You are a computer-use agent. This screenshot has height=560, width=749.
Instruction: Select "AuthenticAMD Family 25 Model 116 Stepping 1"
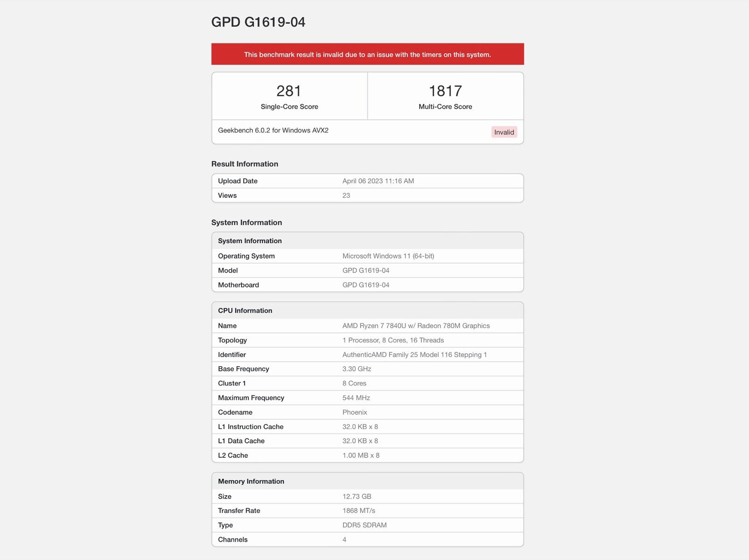pos(414,355)
